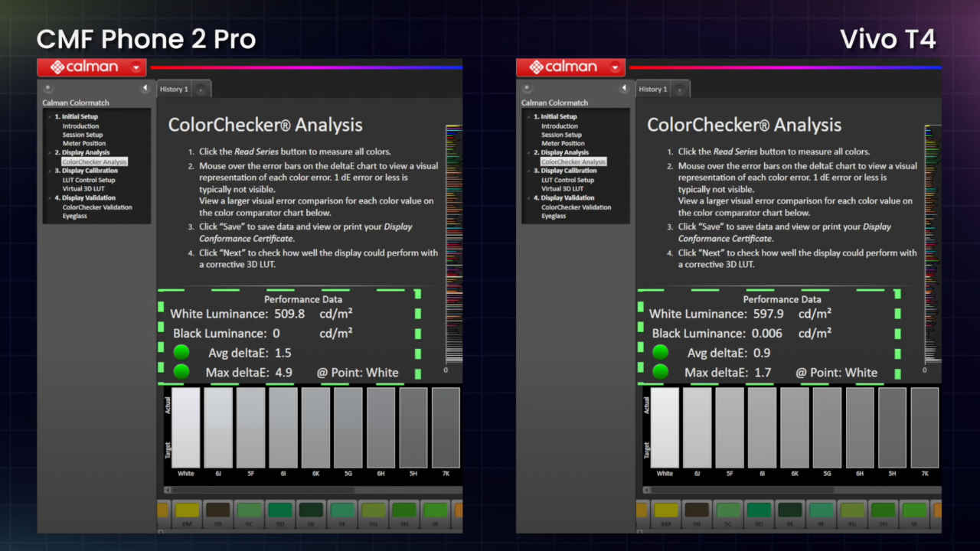Image resolution: width=980 pixels, height=551 pixels.
Task: Collapse '1. Initial Setup' in CMF window
Action: click(50, 117)
